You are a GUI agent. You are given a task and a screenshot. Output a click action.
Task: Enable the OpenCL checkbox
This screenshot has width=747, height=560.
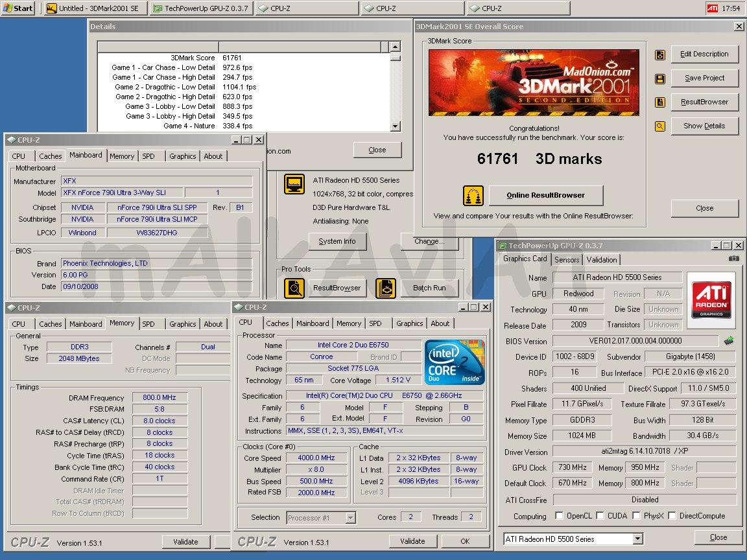559,516
